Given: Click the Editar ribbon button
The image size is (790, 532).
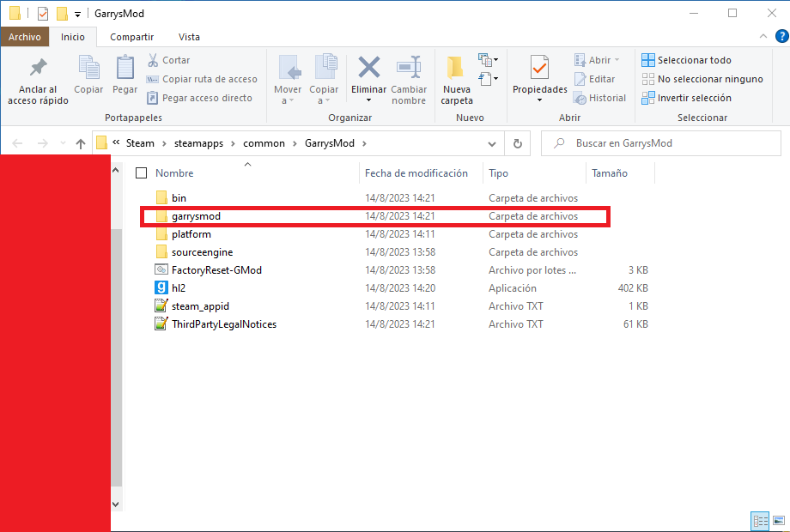Looking at the screenshot, I should pyautogui.click(x=594, y=79).
